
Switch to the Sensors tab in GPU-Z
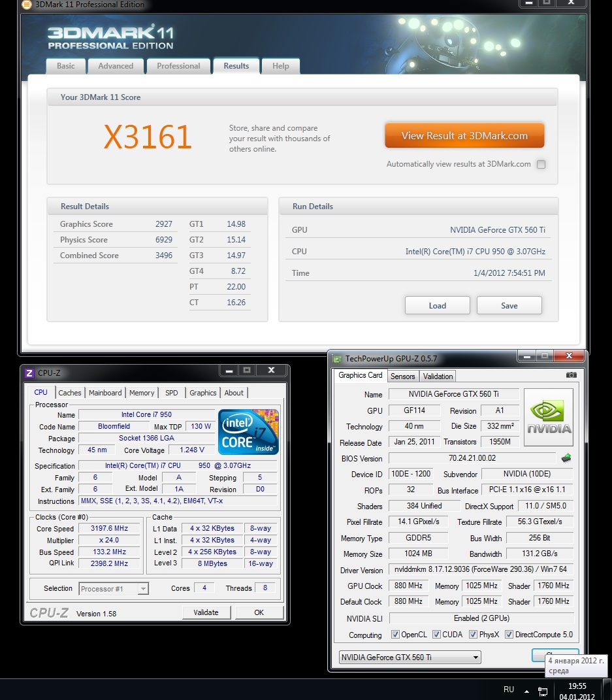402,376
